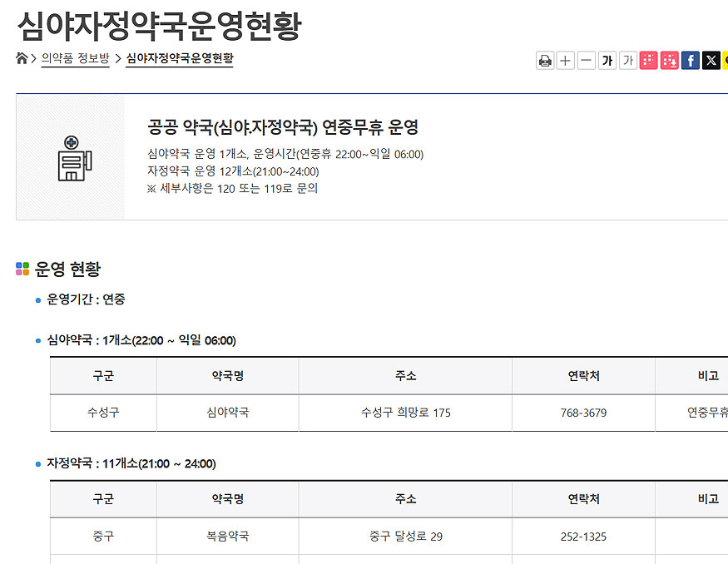Click the 심야약국 contact number 768-3679
The image size is (728, 564).
582,413
